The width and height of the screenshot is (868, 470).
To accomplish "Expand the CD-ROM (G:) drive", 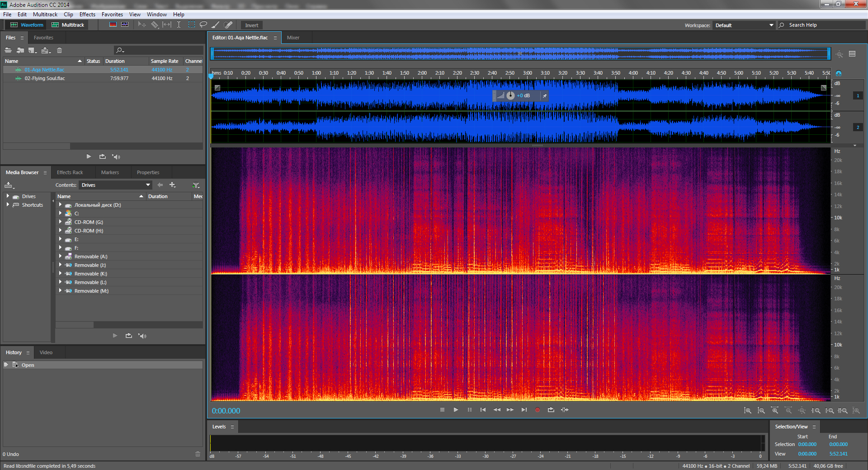I will coord(60,222).
